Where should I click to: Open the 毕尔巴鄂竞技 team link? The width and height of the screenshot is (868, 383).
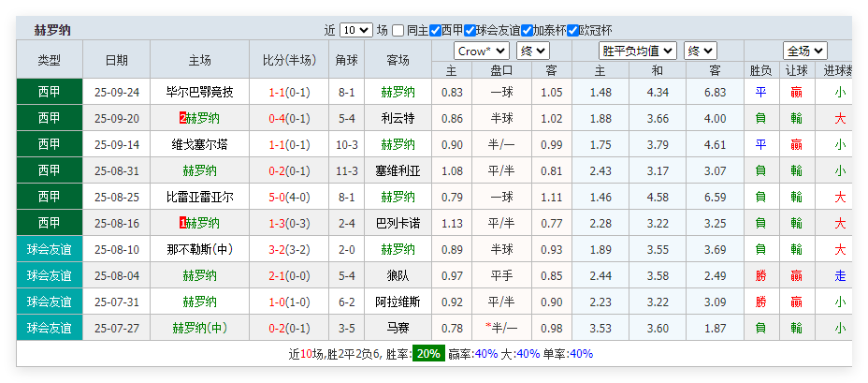click(x=199, y=92)
